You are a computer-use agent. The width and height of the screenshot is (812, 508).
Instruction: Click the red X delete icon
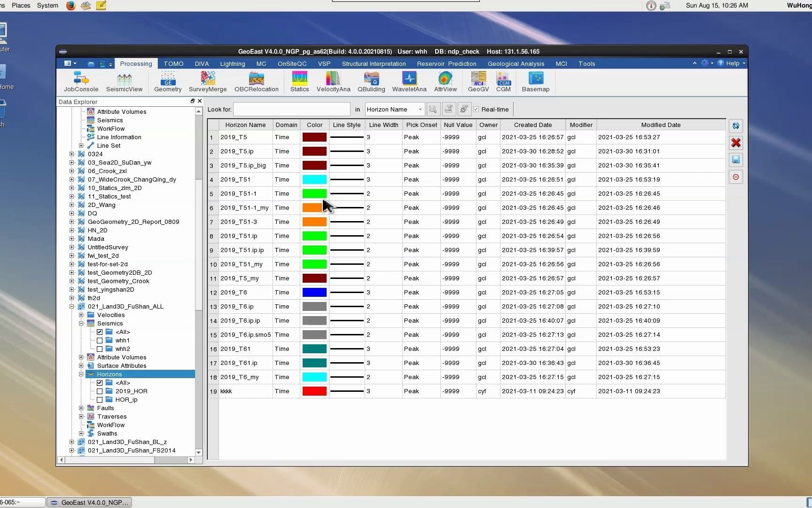point(736,143)
